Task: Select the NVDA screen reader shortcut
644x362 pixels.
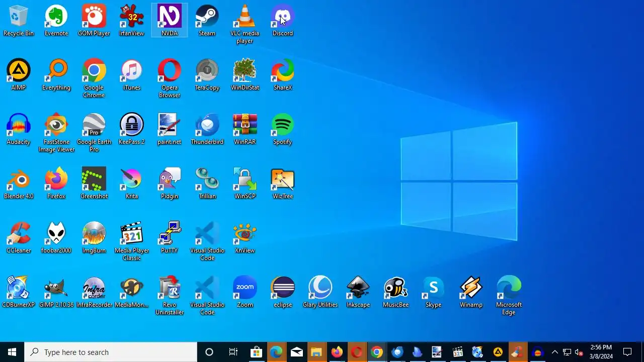Action: click(x=170, y=21)
